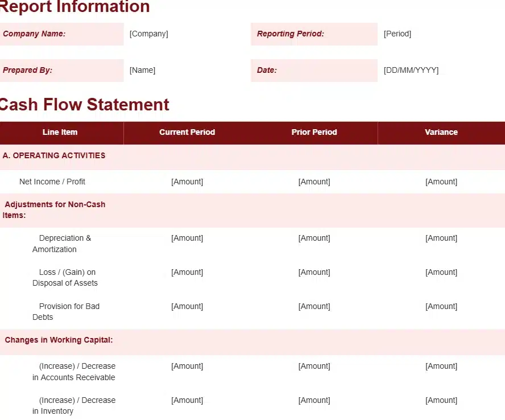Select the [Name] prepared-by placeholder
505x420 pixels.
[x=142, y=70]
